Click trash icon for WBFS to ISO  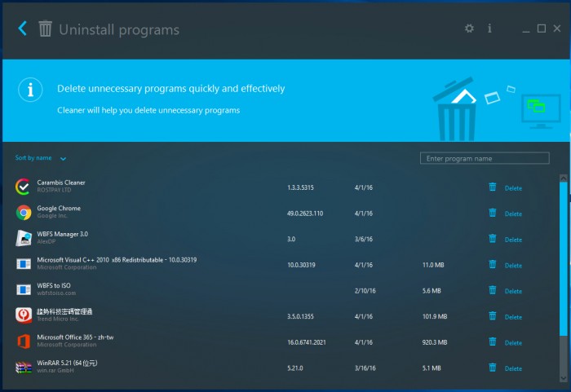pos(493,290)
